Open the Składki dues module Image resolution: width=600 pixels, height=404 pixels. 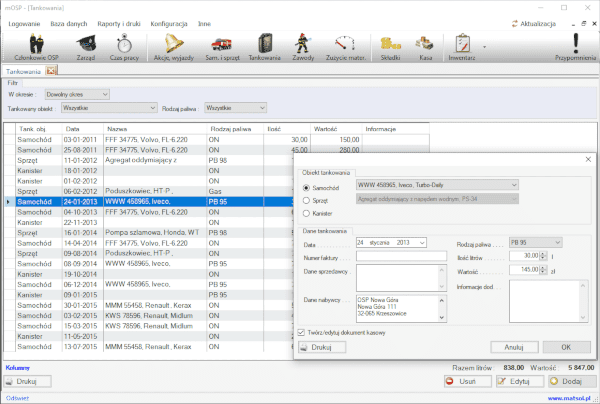point(390,47)
